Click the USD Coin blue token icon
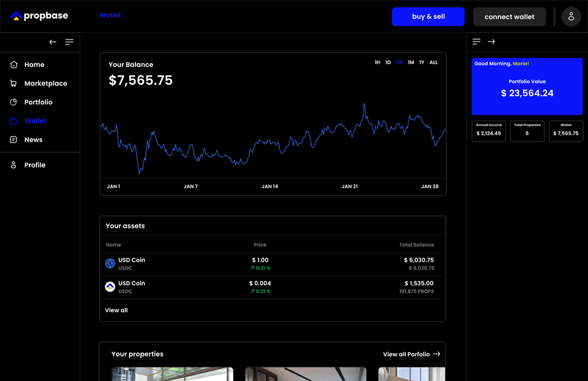The width and height of the screenshot is (588, 381). [110, 263]
